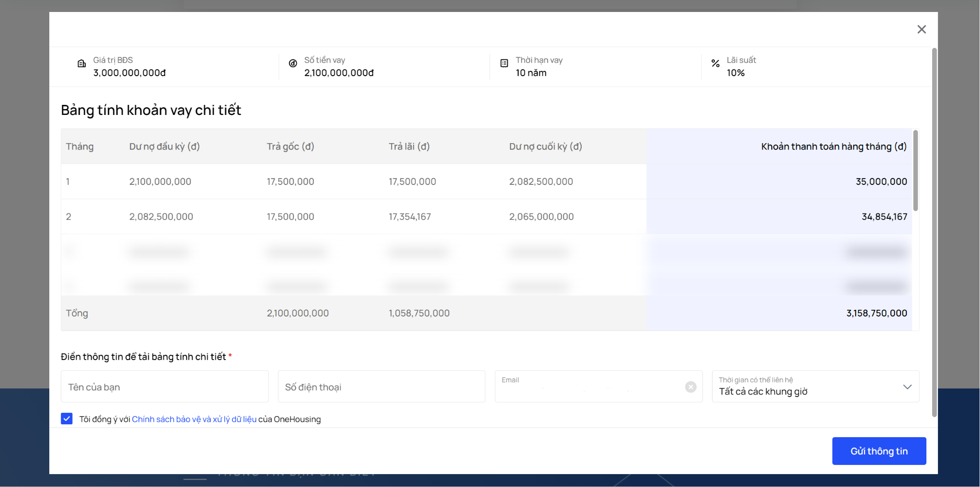Viewport: 980px width, 487px height.
Task: Click the 2,082,500,000 ending balance in month 1
Action: [541, 181]
